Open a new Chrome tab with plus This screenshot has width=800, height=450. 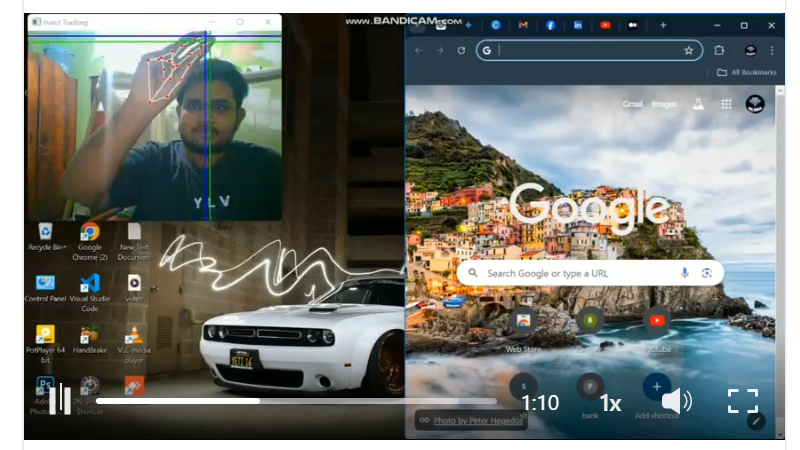click(663, 25)
